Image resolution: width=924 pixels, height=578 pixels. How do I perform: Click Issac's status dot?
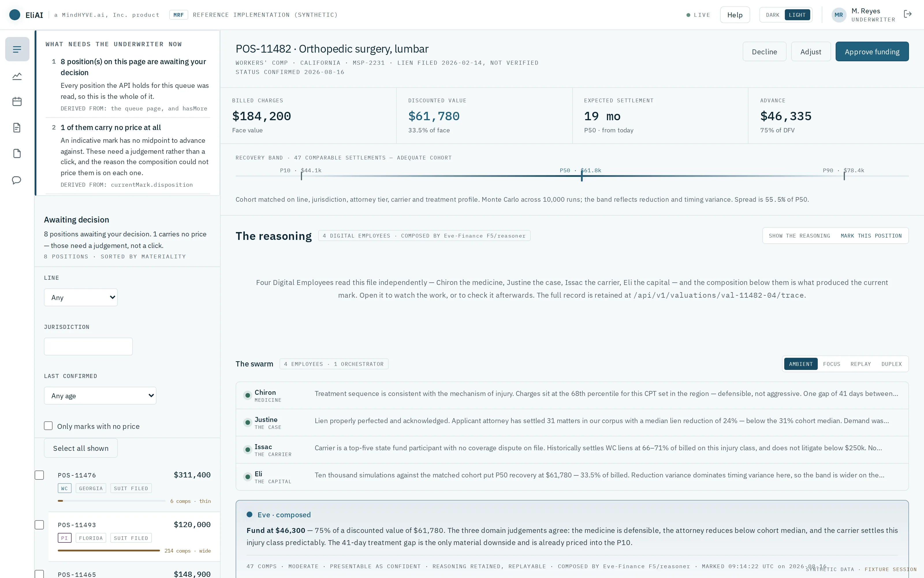click(248, 450)
